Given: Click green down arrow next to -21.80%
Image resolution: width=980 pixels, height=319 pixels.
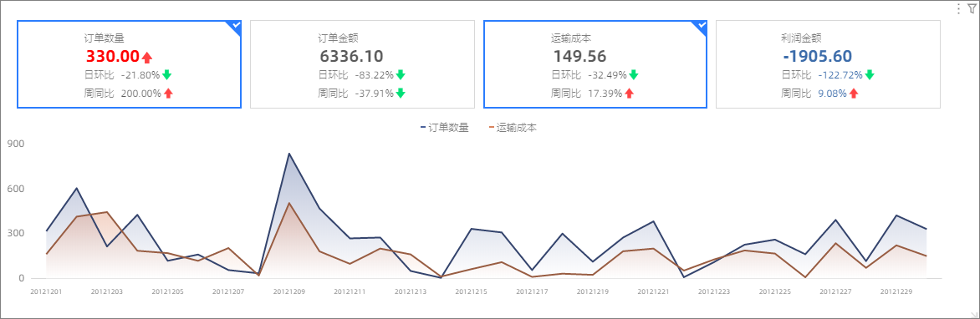Looking at the screenshot, I should click(x=167, y=75).
